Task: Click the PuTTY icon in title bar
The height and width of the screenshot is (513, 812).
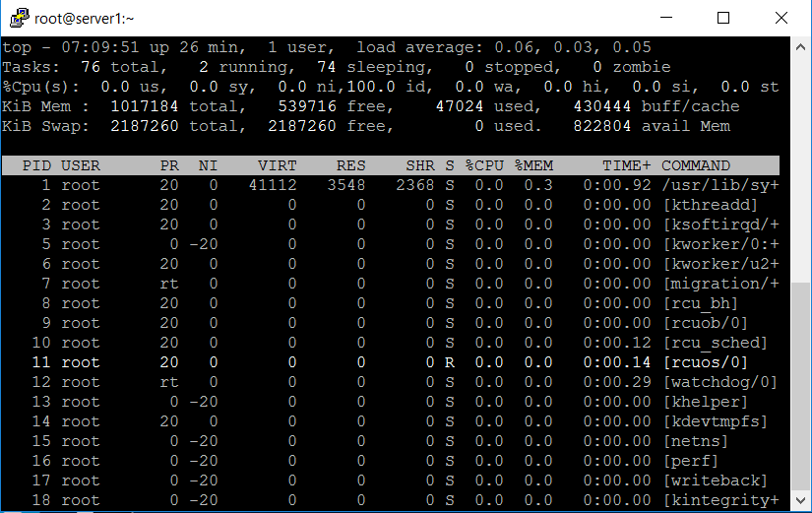Action: [19, 18]
